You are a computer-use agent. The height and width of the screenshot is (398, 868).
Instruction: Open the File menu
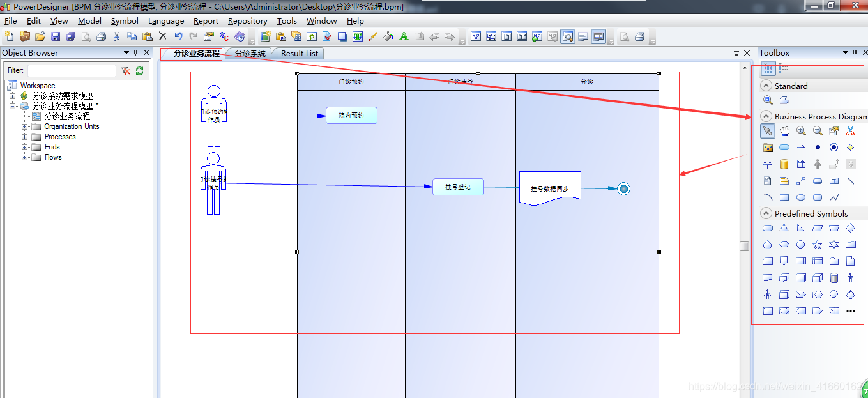click(x=10, y=20)
